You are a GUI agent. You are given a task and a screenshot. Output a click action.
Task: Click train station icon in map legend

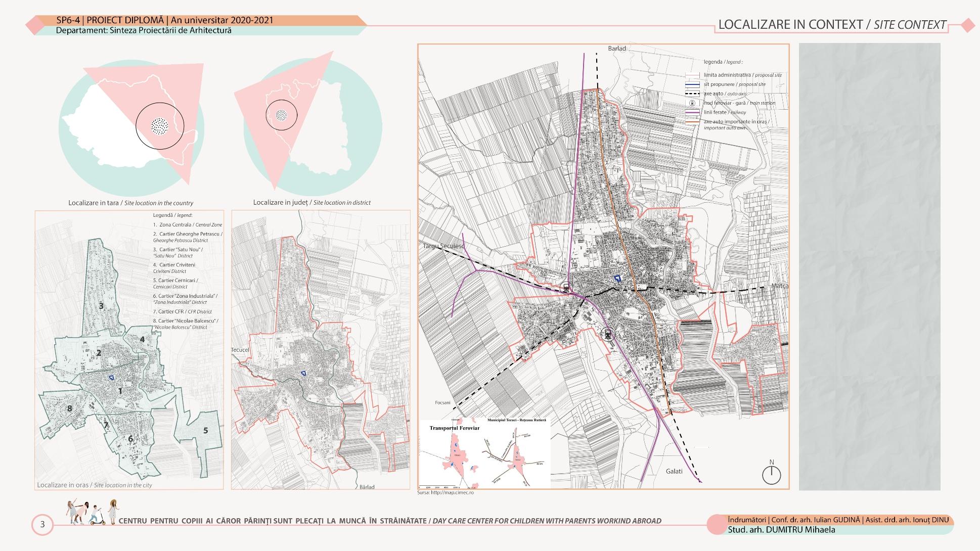point(692,103)
